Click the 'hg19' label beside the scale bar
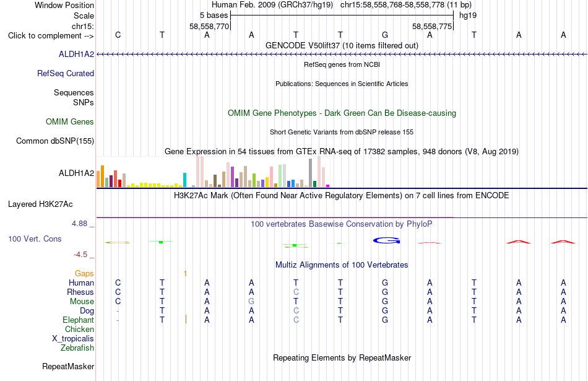This screenshot has width=588, height=381. pyautogui.click(x=468, y=15)
